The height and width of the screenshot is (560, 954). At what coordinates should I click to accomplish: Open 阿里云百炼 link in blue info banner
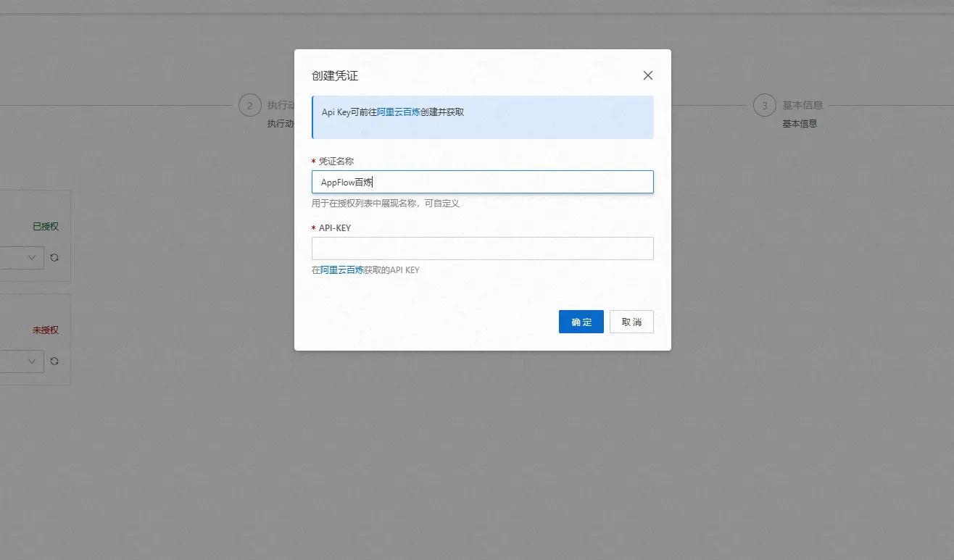[399, 112]
